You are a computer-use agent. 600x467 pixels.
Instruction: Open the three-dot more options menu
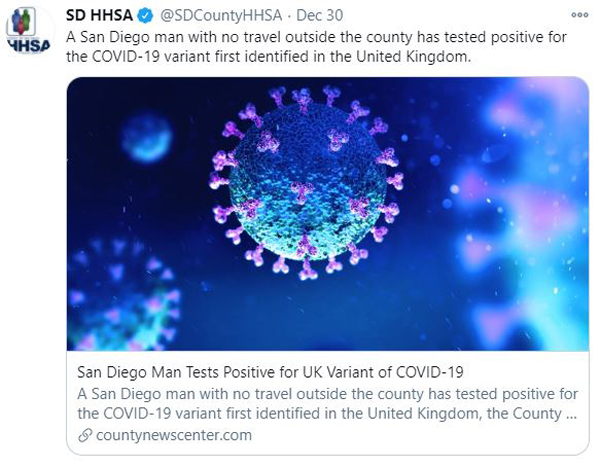[579, 15]
